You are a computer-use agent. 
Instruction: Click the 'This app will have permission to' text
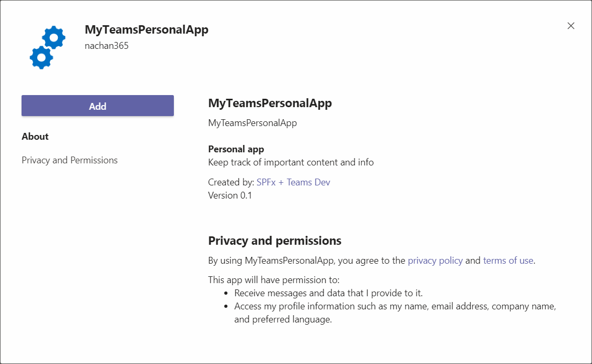tap(274, 280)
